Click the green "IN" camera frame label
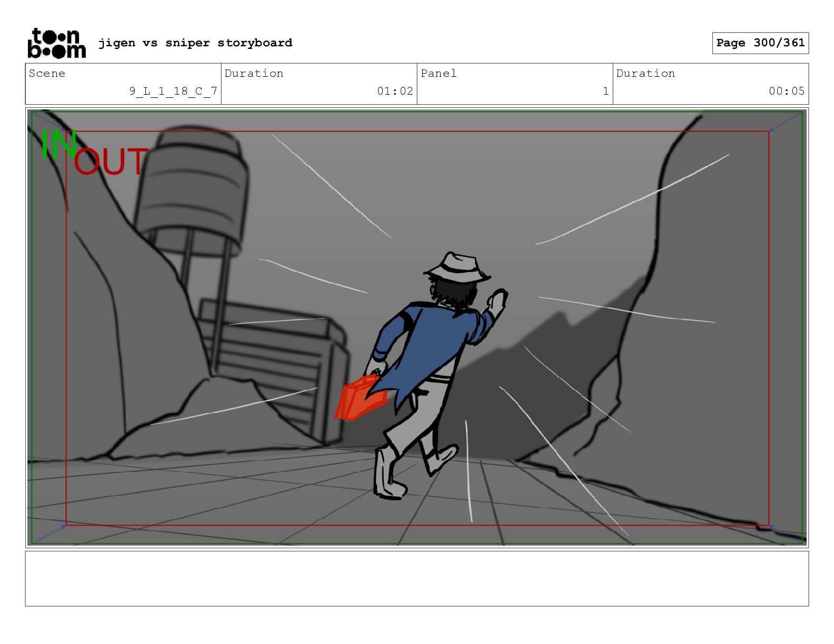The height and width of the screenshot is (644, 834). (x=59, y=144)
